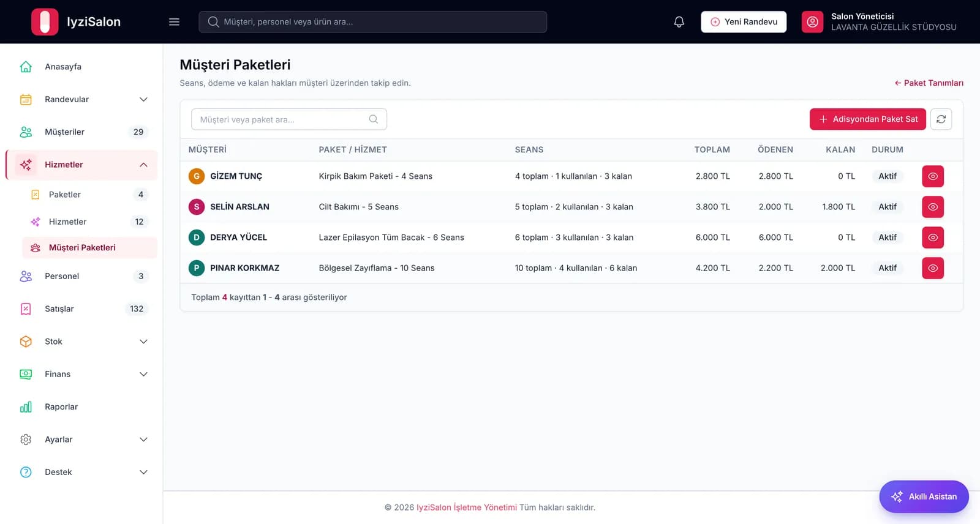980x524 pixels.
Task: Click the Raporlar chart icon
Action: click(26, 407)
